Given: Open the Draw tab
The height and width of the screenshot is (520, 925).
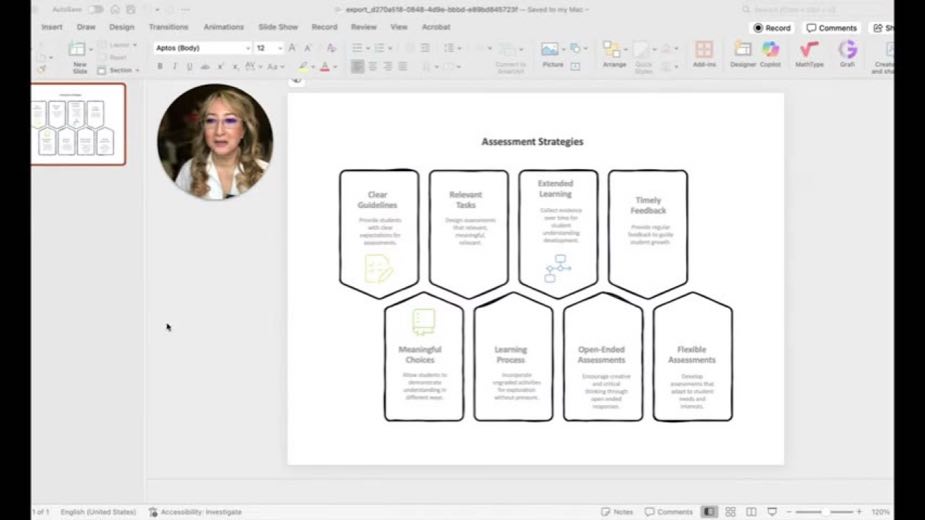Looking at the screenshot, I should pyautogui.click(x=86, y=27).
